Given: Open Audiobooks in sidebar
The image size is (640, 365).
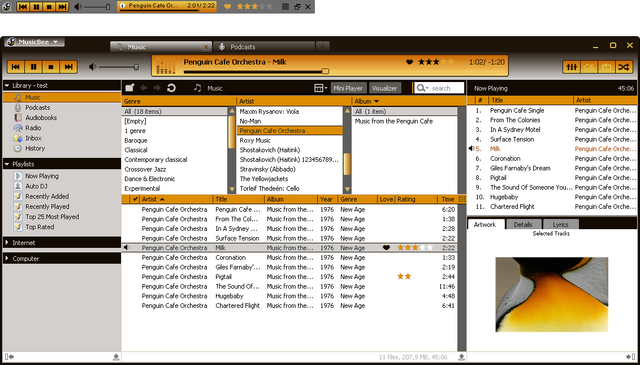Looking at the screenshot, I should pos(41,118).
